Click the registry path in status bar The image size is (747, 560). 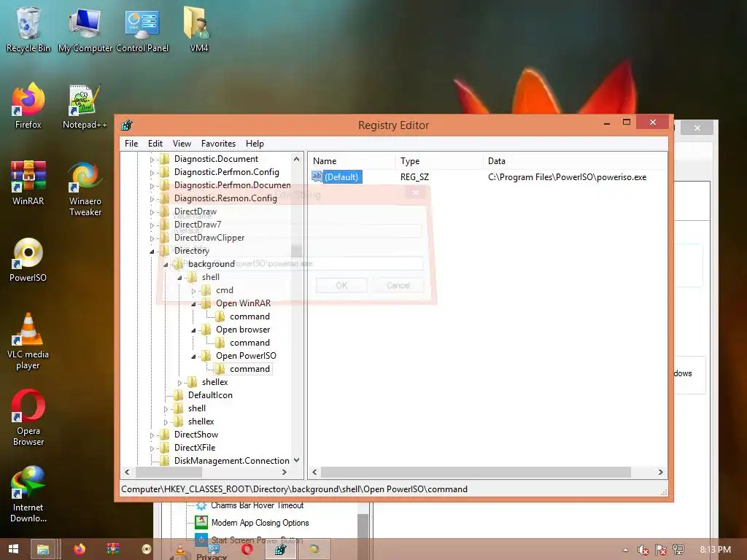(294, 489)
